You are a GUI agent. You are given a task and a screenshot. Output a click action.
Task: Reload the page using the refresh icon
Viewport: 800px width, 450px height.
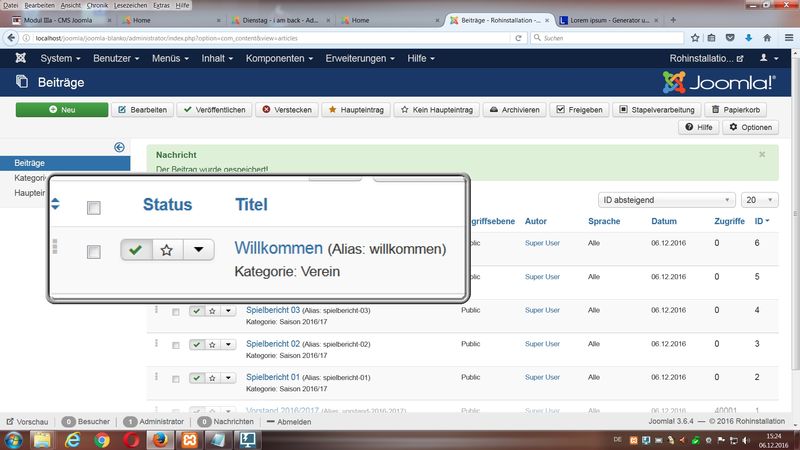(x=518, y=38)
